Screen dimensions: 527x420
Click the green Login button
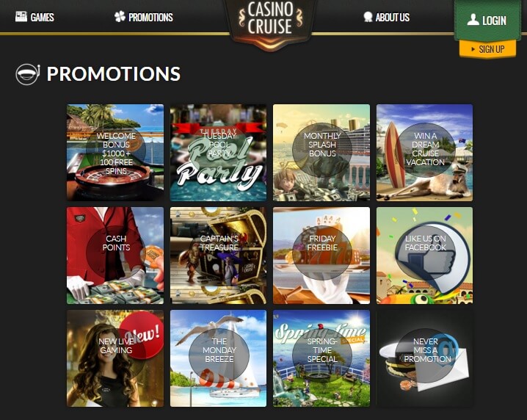487,20
